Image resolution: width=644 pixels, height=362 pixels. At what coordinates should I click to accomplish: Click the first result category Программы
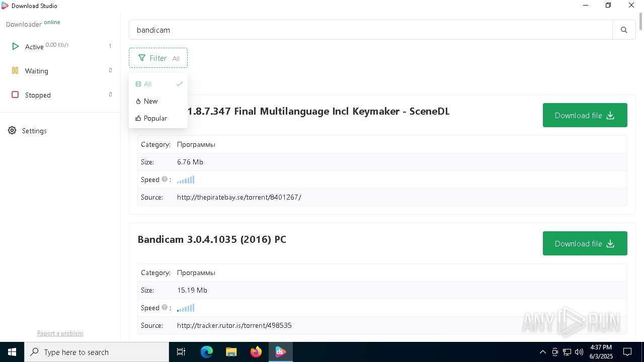196,144
